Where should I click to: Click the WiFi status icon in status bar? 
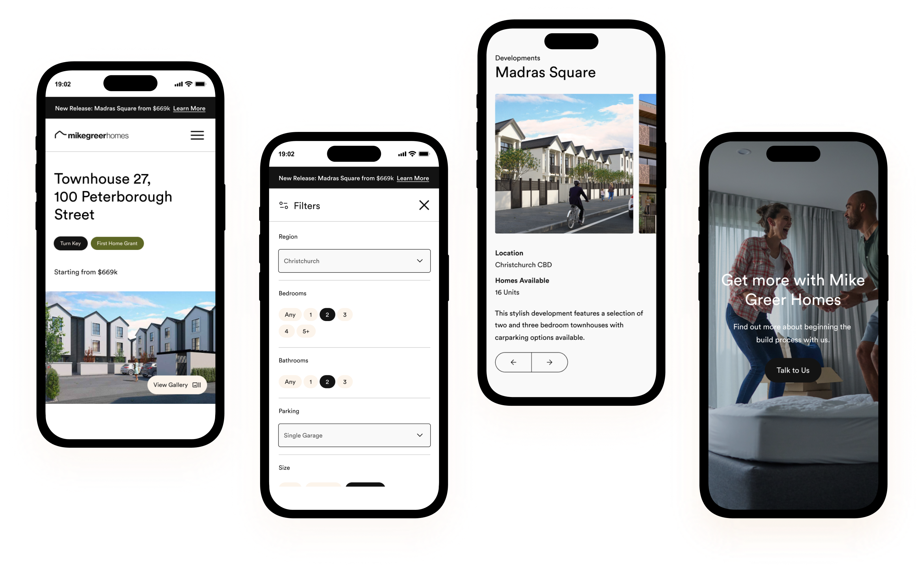(x=191, y=86)
